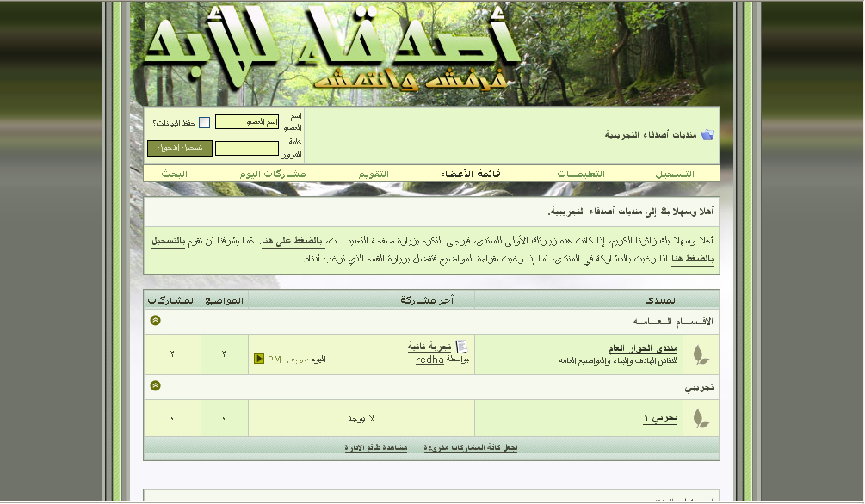This screenshot has height=504, width=865.
Task: Click the leaf icon next to منتدى الحوار العام
Action: (x=701, y=354)
